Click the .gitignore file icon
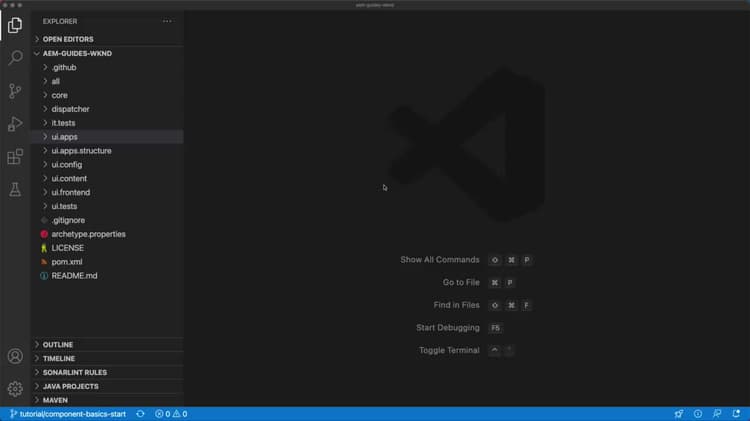Image resolution: width=750 pixels, height=421 pixels. point(44,221)
